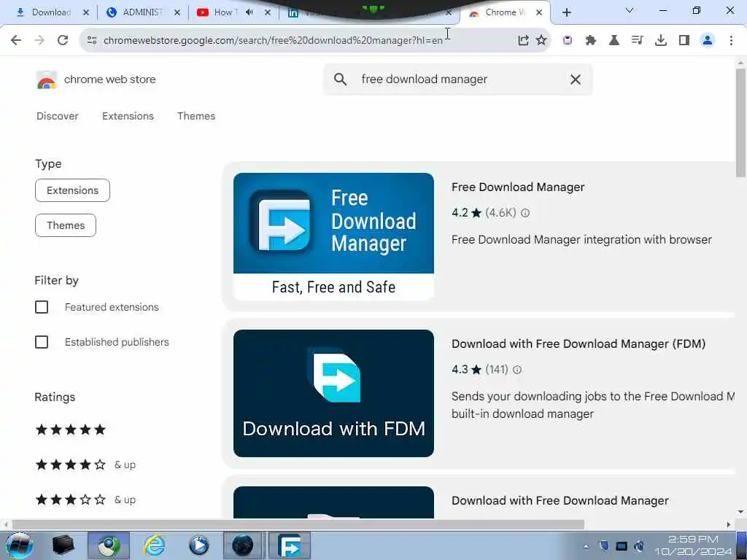Click the Chrome Web Store logo

pyautogui.click(x=46, y=80)
